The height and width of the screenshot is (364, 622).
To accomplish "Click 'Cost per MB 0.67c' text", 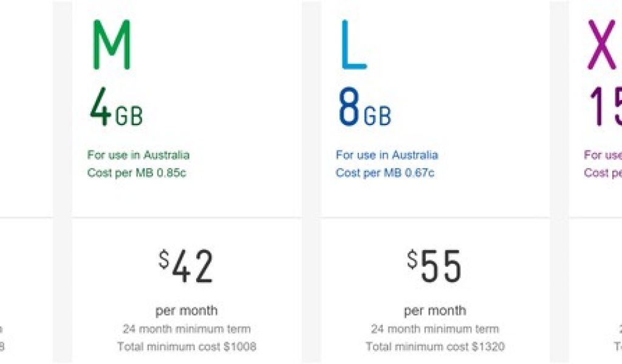I will [385, 173].
